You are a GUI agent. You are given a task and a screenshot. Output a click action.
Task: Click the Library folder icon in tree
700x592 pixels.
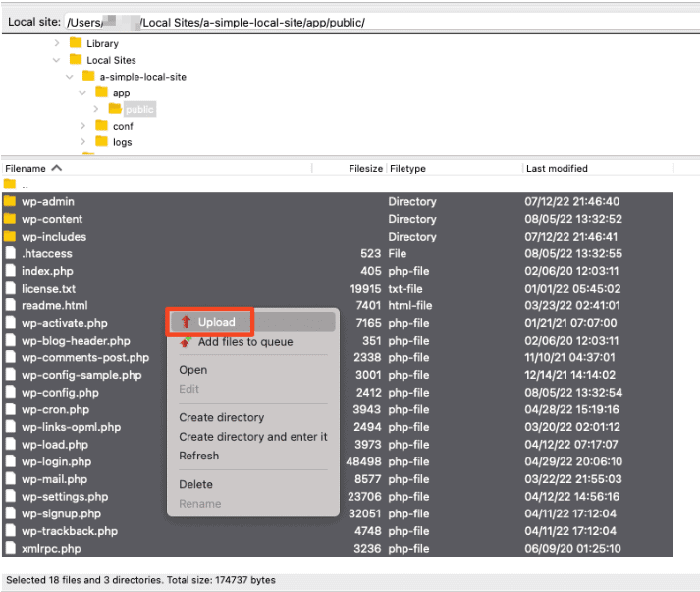coord(76,43)
